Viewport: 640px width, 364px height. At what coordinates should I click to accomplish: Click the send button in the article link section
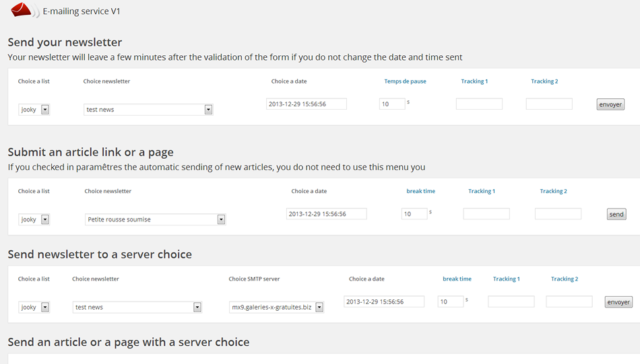(616, 214)
